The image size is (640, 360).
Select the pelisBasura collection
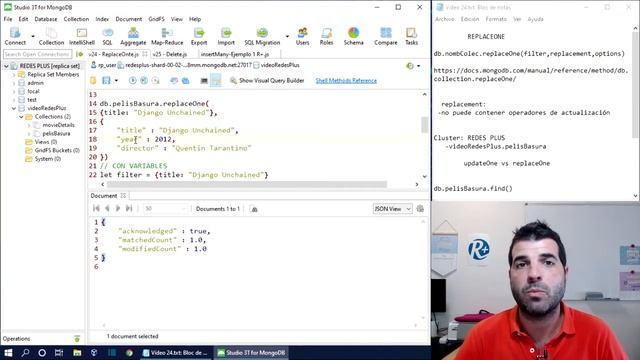click(x=56, y=133)
